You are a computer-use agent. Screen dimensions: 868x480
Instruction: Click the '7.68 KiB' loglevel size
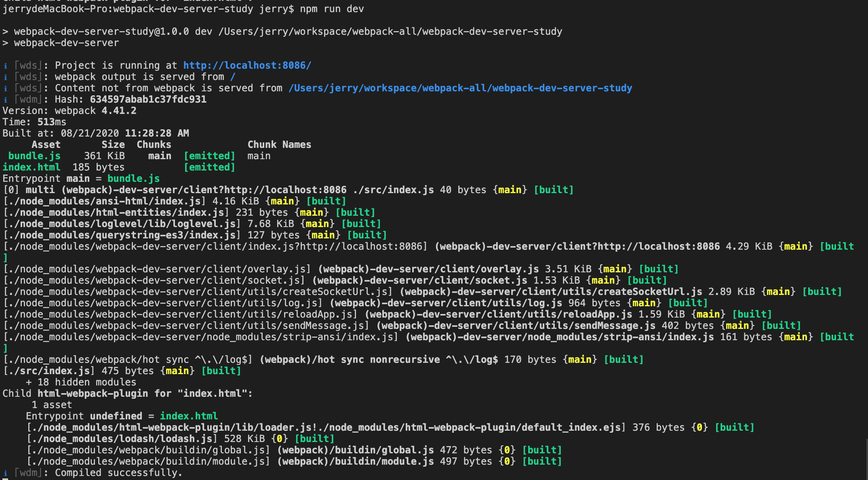pos(271,224)
